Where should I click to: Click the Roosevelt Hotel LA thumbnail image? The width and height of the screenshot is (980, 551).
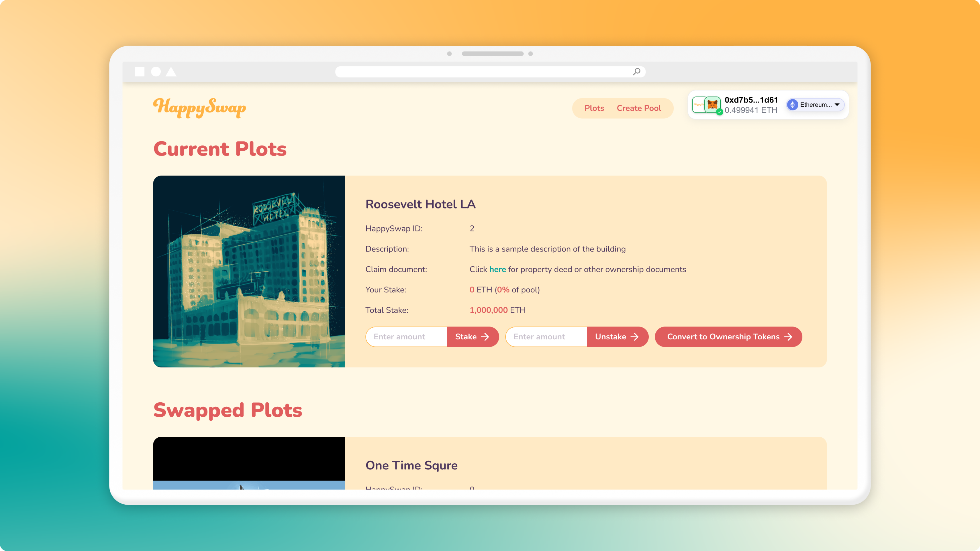click(249, 271)
